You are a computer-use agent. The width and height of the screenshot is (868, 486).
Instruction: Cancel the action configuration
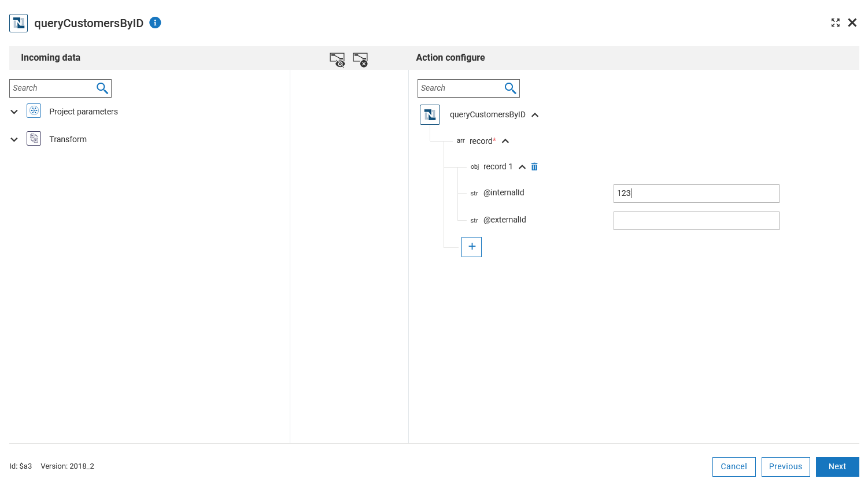click(x=734, y=466)
